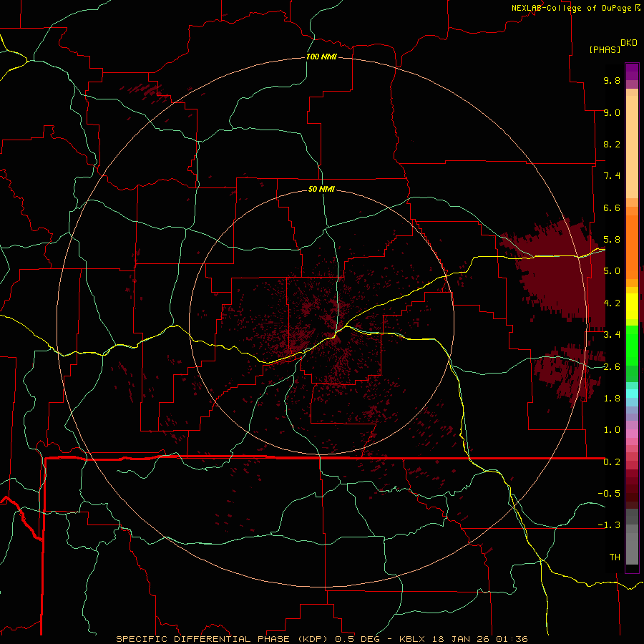Click the 6.6 scale value
Screen dimensions: 644x644
click(612, 208)
